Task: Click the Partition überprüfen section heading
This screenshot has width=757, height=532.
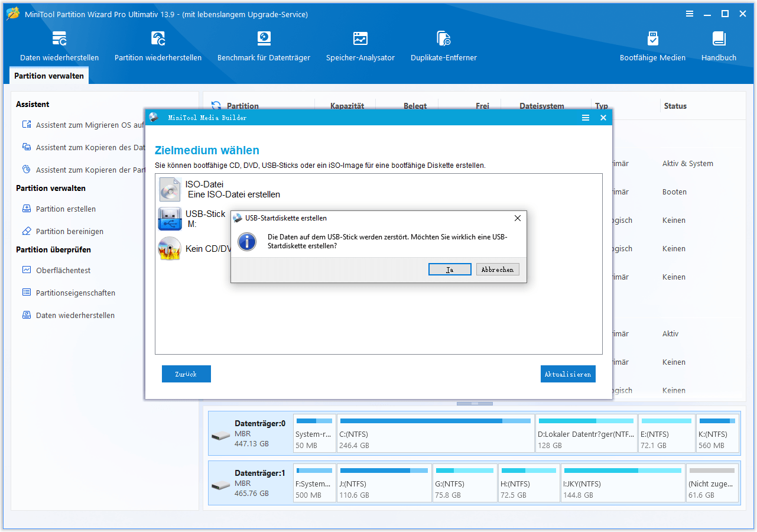Action: click(x=53, y=249)
